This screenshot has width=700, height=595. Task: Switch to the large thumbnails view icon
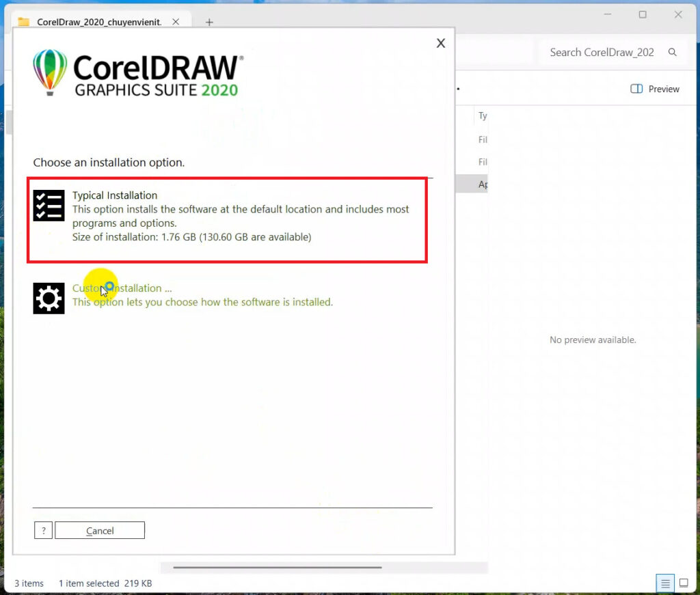tap(684, 583)
